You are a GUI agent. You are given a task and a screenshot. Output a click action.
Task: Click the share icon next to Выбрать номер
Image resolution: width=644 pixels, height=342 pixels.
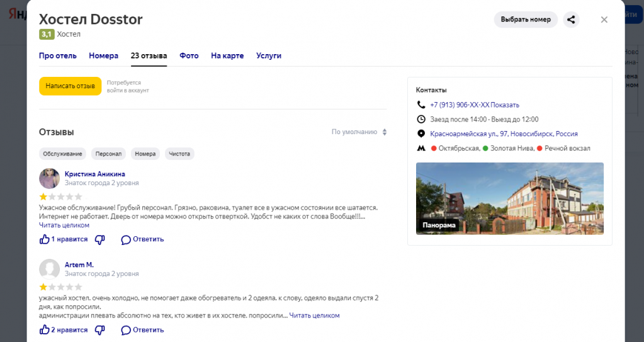[571, 20]
